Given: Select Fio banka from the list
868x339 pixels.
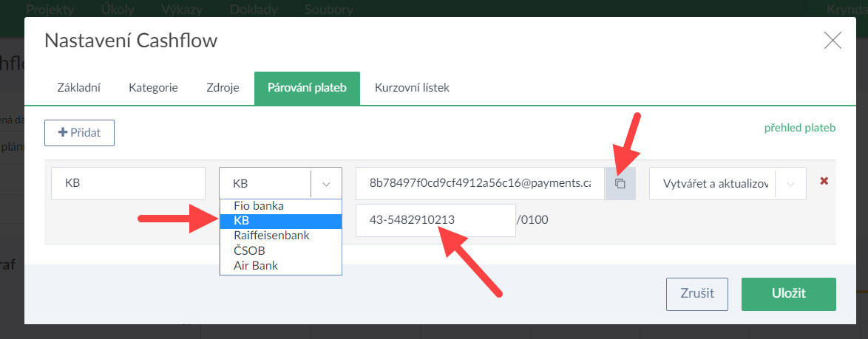Looking at the screenshot, I should [258, 206].
